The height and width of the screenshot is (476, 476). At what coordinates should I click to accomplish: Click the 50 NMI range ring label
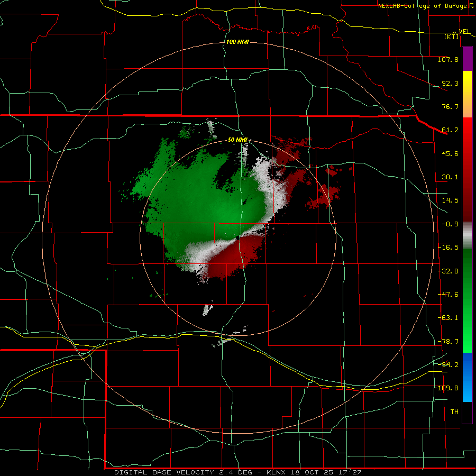coord(237,140)
